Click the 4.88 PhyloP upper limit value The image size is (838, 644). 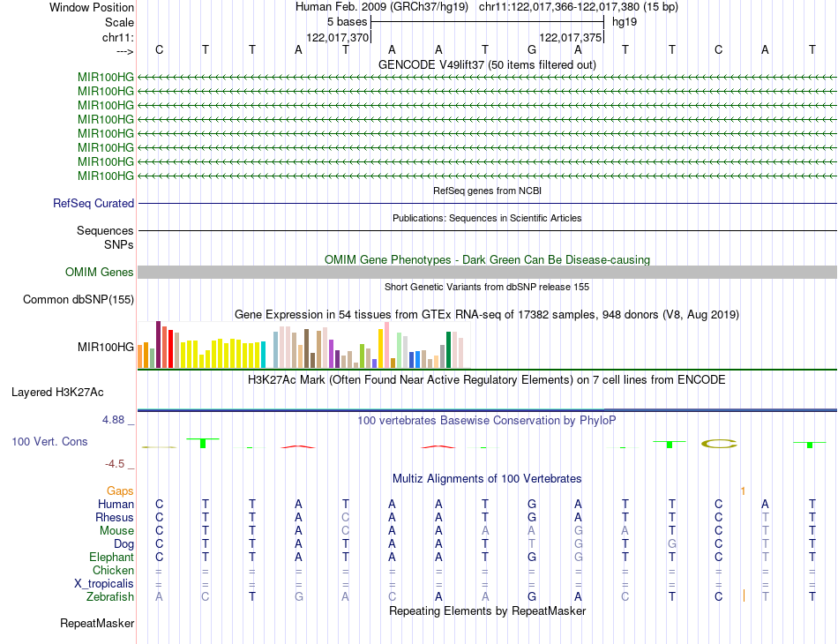tap(113, 420)
